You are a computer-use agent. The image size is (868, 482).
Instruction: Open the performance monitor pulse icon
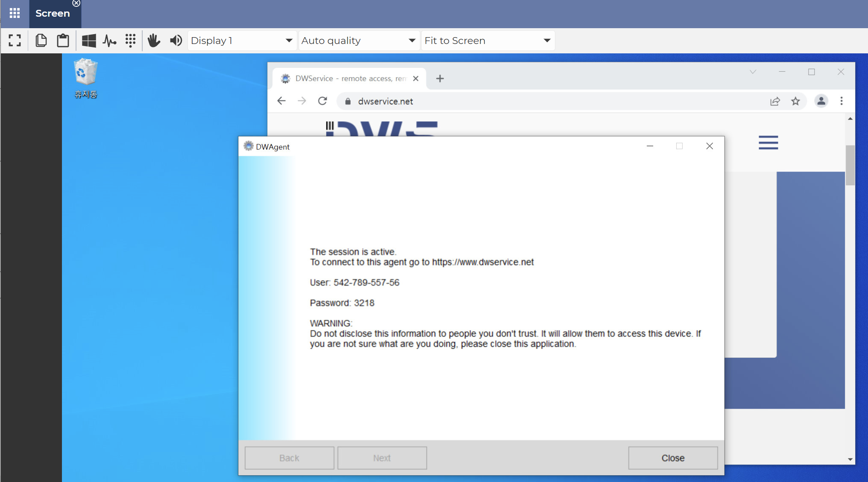pos(109,41)
